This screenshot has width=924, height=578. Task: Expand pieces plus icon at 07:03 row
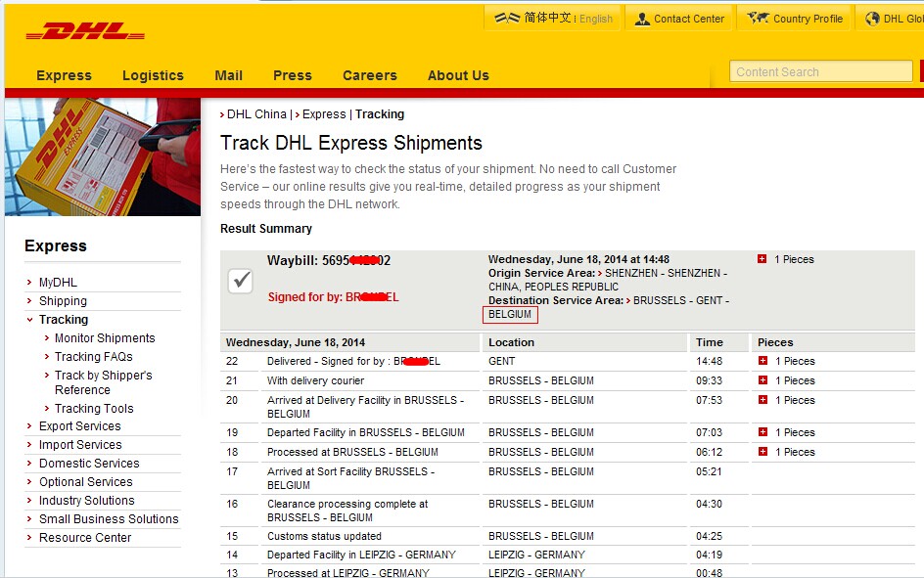click(x=762, y=432)
